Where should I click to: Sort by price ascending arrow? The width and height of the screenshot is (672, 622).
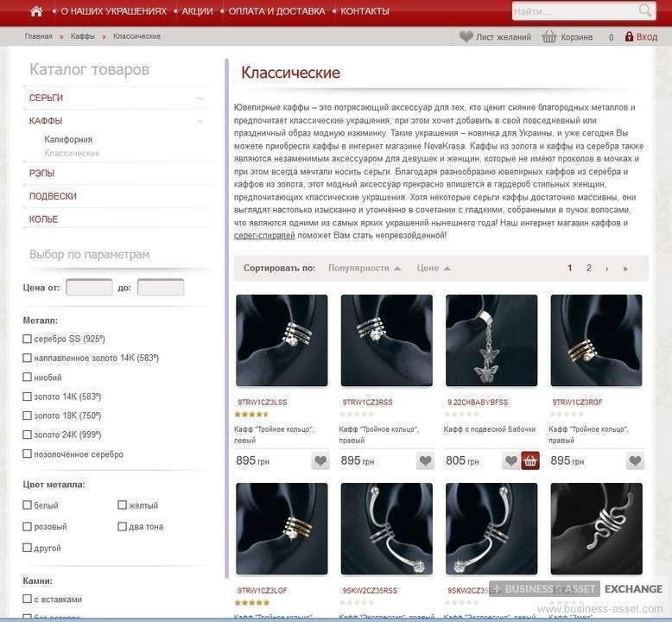coord(447,269)
